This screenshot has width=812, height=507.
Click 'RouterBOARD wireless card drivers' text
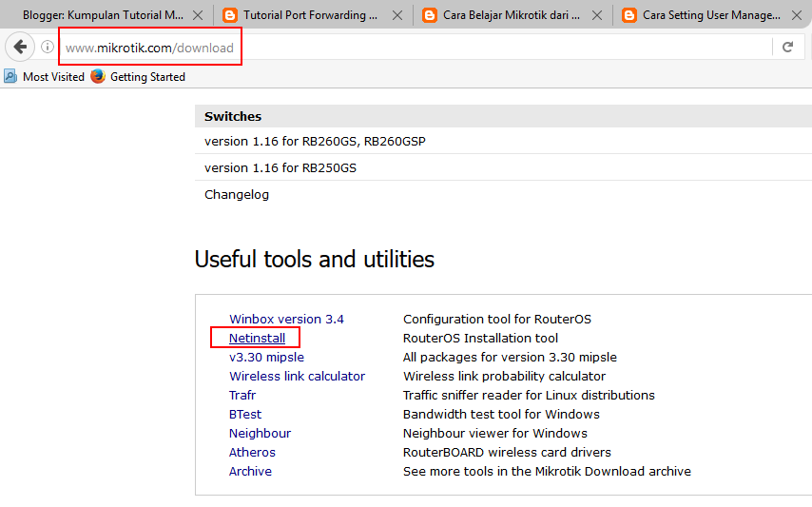tap(507, 452)
